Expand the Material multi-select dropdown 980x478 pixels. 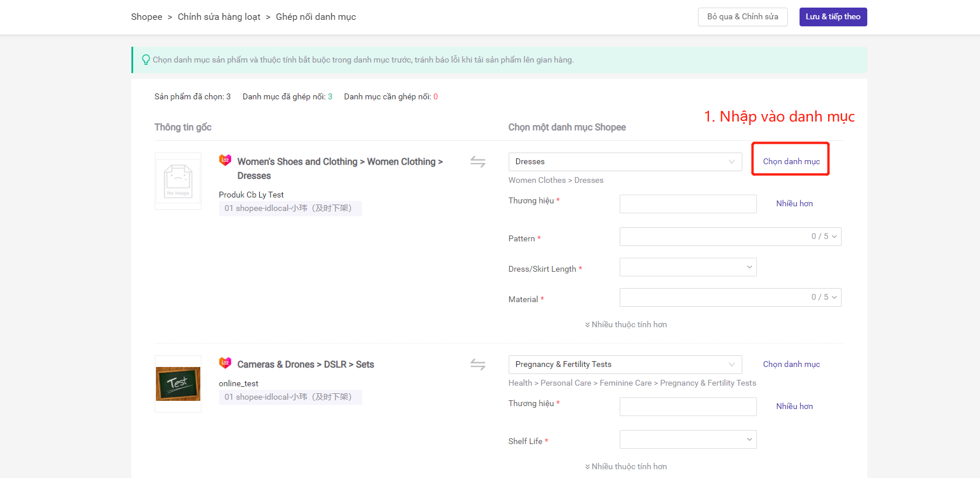(729, 297)
